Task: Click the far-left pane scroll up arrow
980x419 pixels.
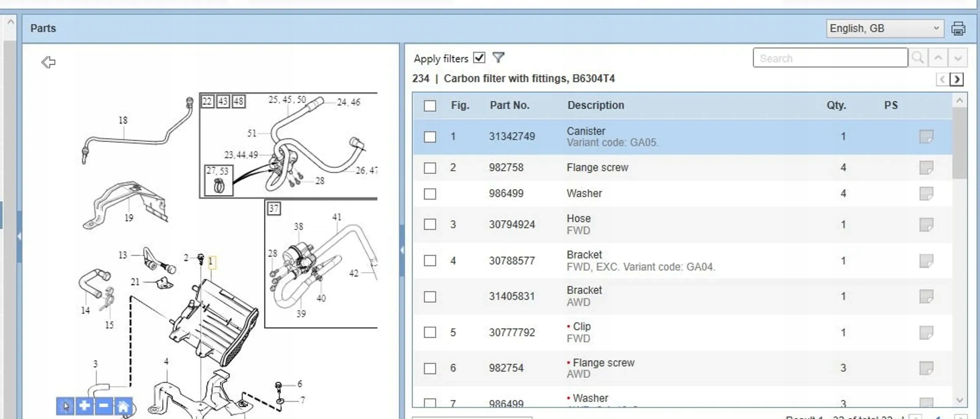Action: click(x=11, y=22)
